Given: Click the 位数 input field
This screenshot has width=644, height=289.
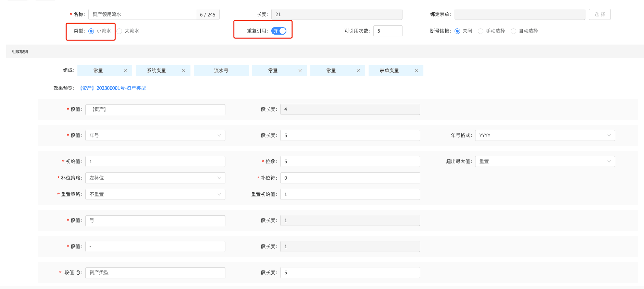Looking at the screenshot, I should click(x=350, y=161).
